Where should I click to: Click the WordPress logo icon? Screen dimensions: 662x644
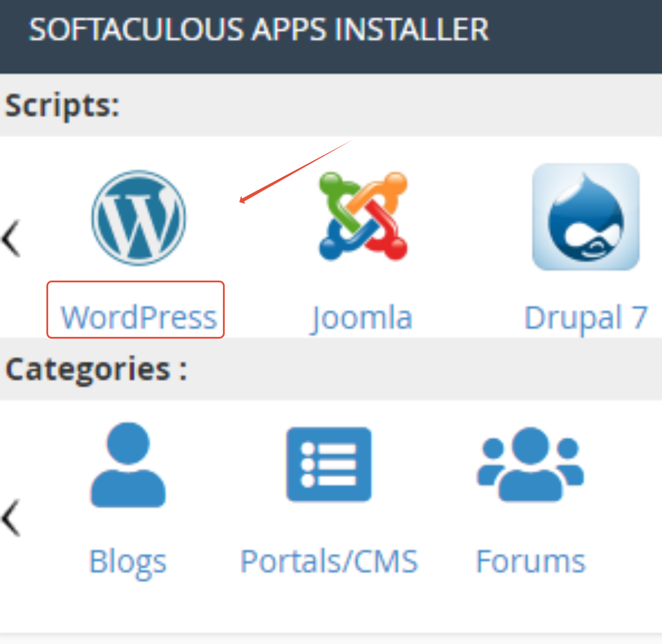139,218
